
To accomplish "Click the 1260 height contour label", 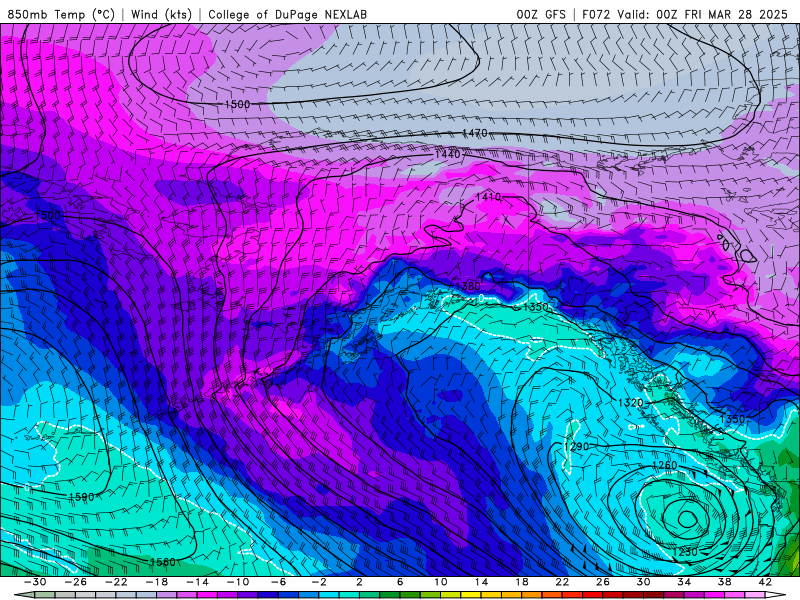I will (x=665, y=465).
